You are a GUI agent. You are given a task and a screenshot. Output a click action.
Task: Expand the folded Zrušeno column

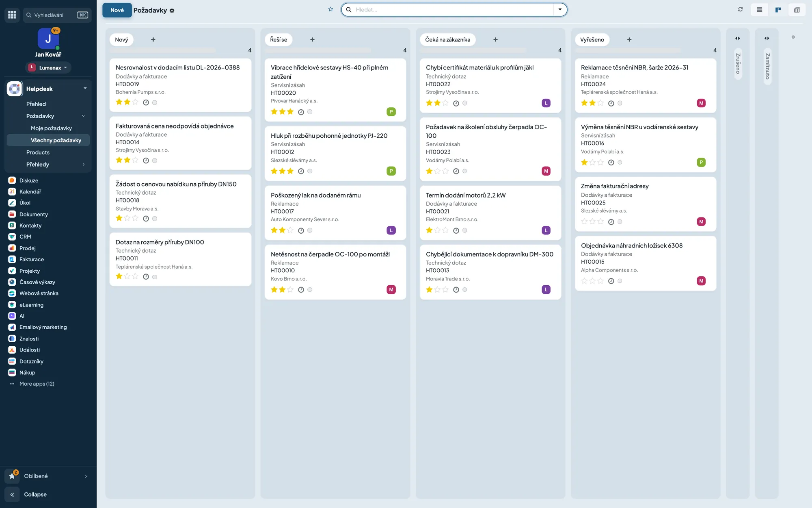738,38
